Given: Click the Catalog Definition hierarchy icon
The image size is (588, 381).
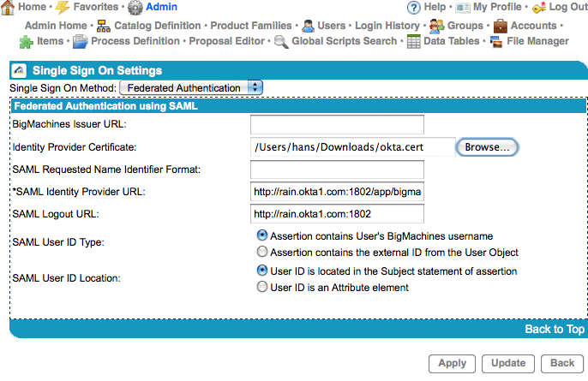Looking at the screenshot, I should click(x=104, y=26).
